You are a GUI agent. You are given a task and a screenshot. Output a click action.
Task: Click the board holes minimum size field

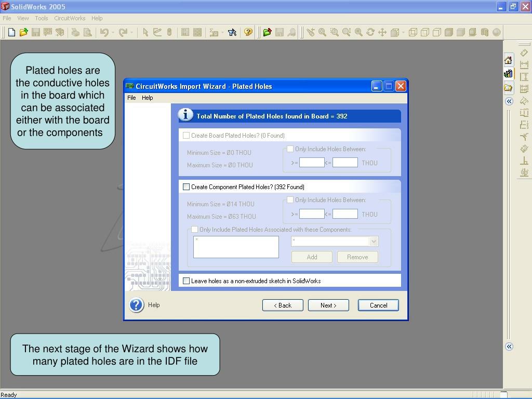tap(312, 163)
